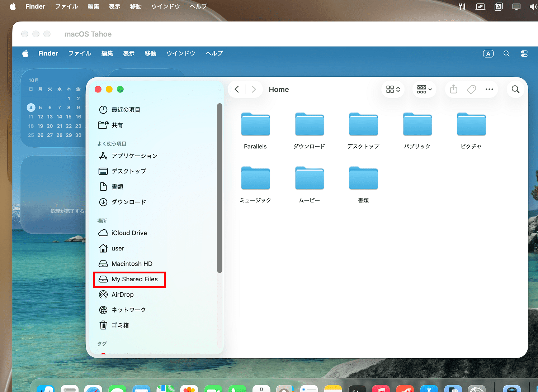The height and width of the screenshot is (392, 538).
Task: Click Spotlight magnifier in the virtual machine's menu bar
Action: coord(506,54)
